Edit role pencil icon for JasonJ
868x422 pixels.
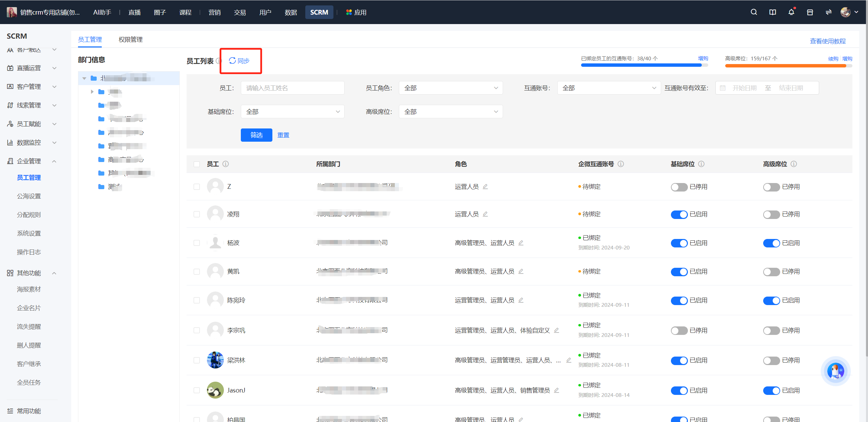[557, 390]
